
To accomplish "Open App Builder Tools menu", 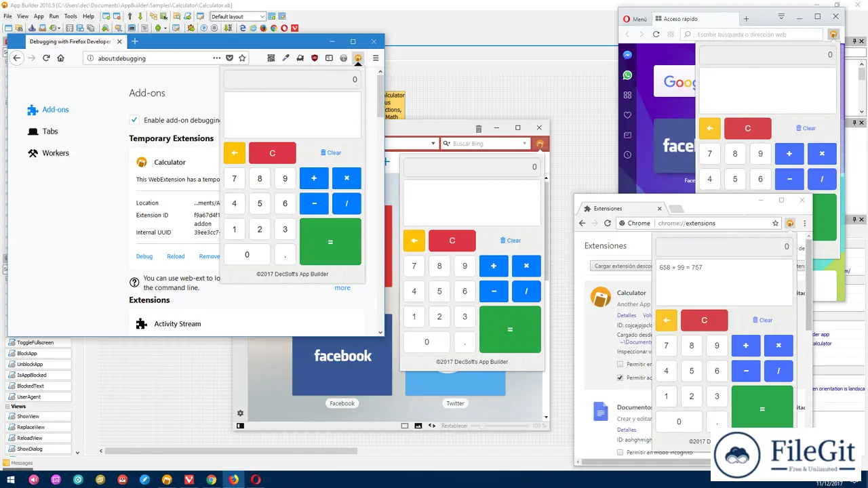I will click(x=71, y=16).
